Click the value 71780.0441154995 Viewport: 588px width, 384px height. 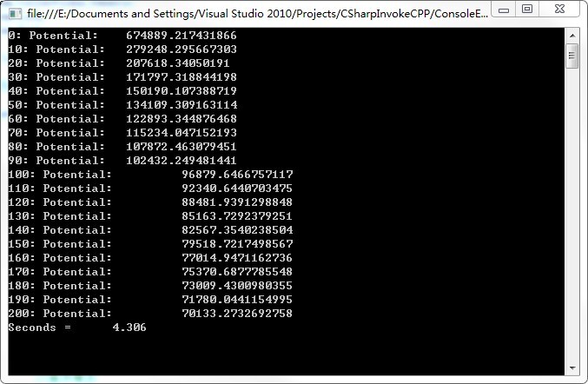237,299
